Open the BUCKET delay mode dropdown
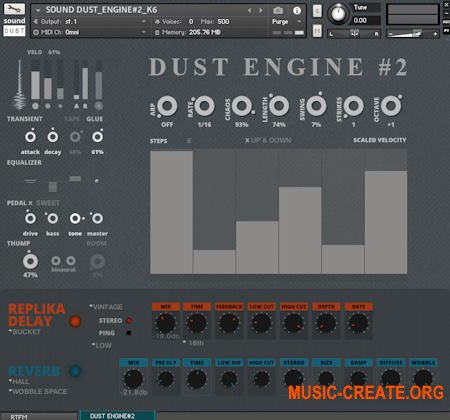Screen dimensions: 450x420 point(25,332)
